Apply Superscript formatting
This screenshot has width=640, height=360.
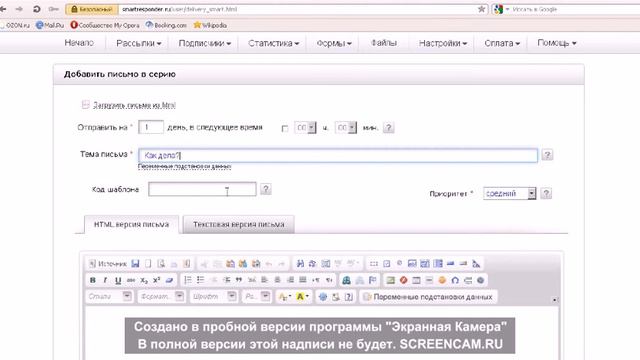pos(156,280)
